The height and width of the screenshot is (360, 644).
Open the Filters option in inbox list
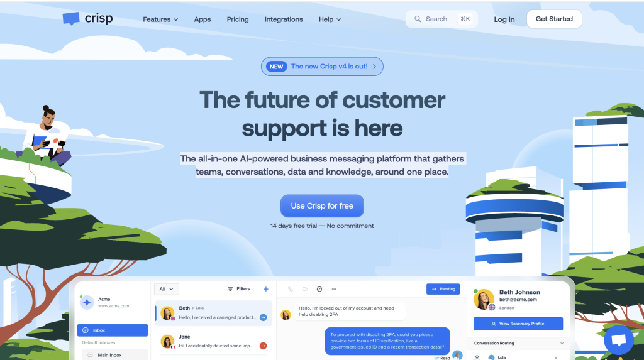(239, 289)
